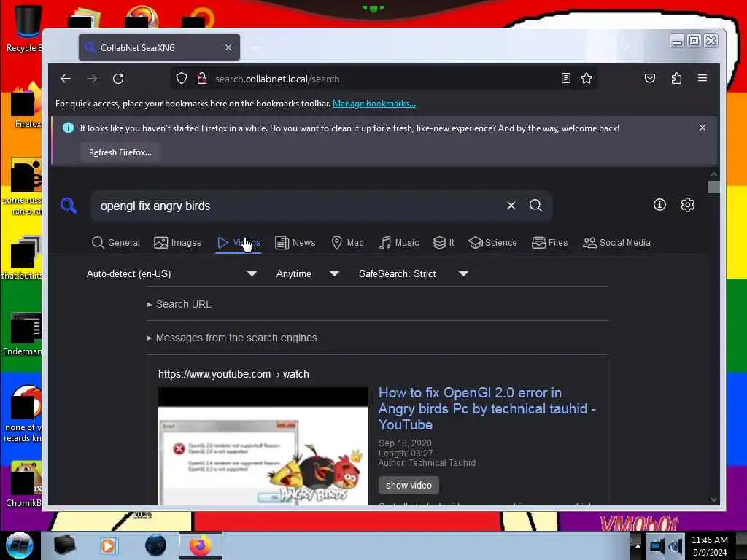The image size is (747, 560).
Task: Open the Windows Start menu orb
Action: tap(19, 545)
